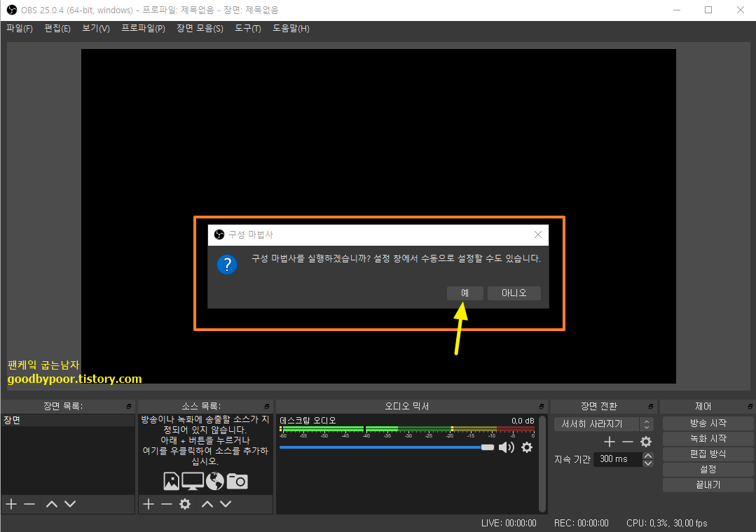The image size is (756, 532).
Task: Decrease the 지속 기간 duration value
Action: point(648,463)
